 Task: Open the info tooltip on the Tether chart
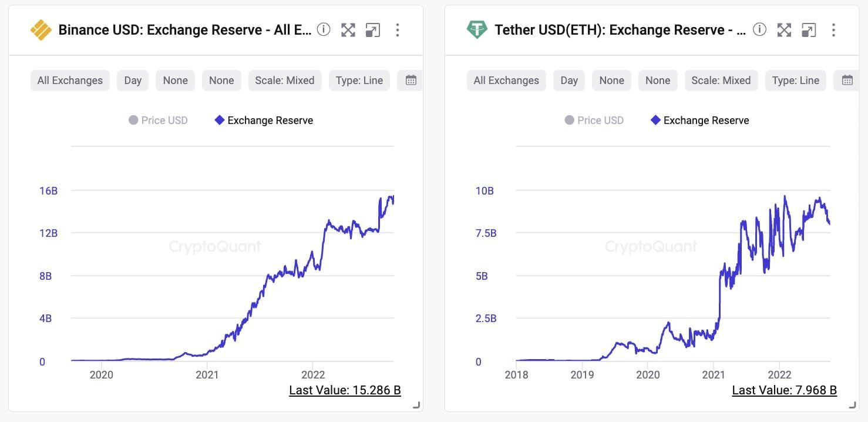pos(759,29)
